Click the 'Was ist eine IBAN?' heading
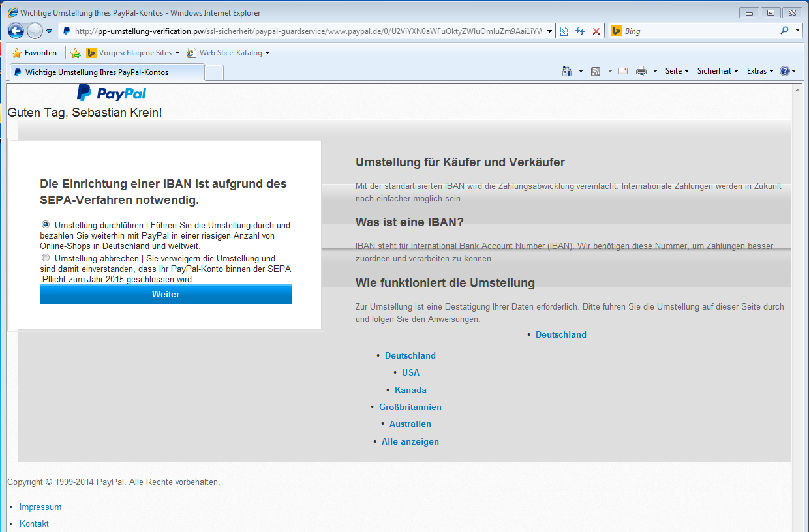 [410, 222]
